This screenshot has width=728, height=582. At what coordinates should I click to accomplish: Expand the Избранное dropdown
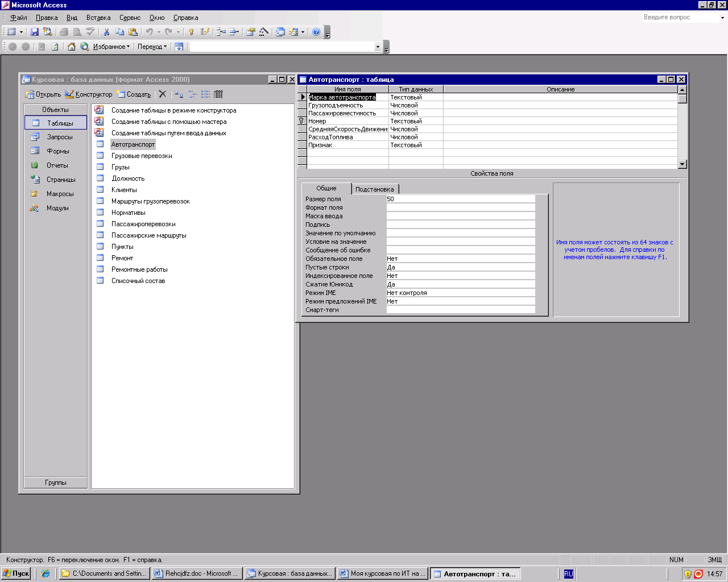(111, 47)
